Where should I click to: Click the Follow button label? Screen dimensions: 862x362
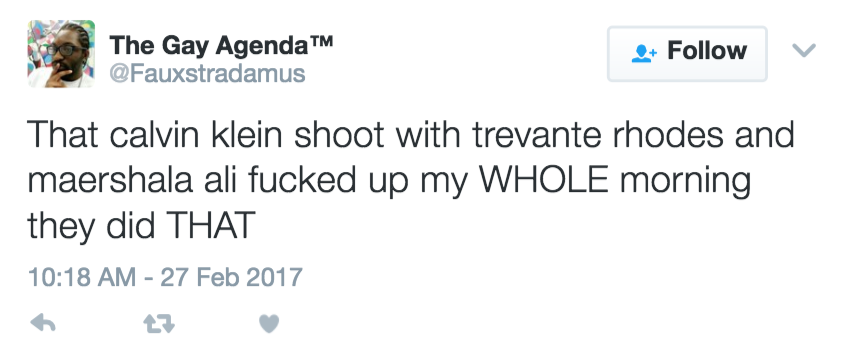(x=707, y=51)
